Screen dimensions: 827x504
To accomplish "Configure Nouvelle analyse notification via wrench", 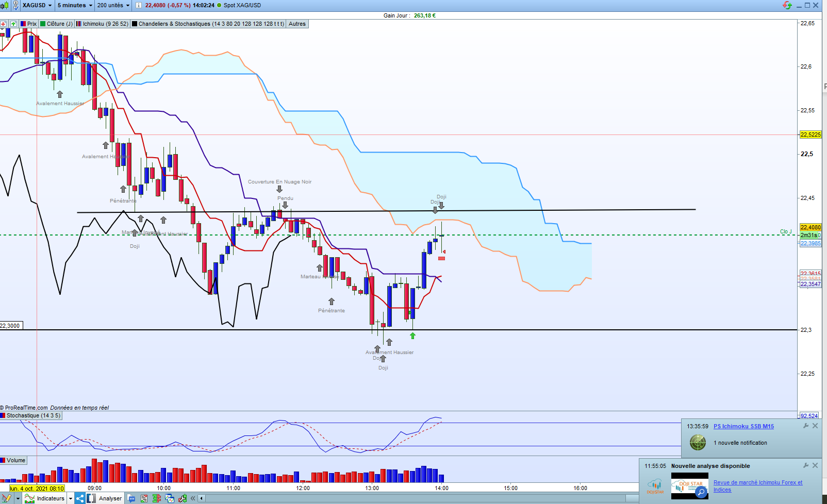I will pyautogui.click(x=806, y=465).
